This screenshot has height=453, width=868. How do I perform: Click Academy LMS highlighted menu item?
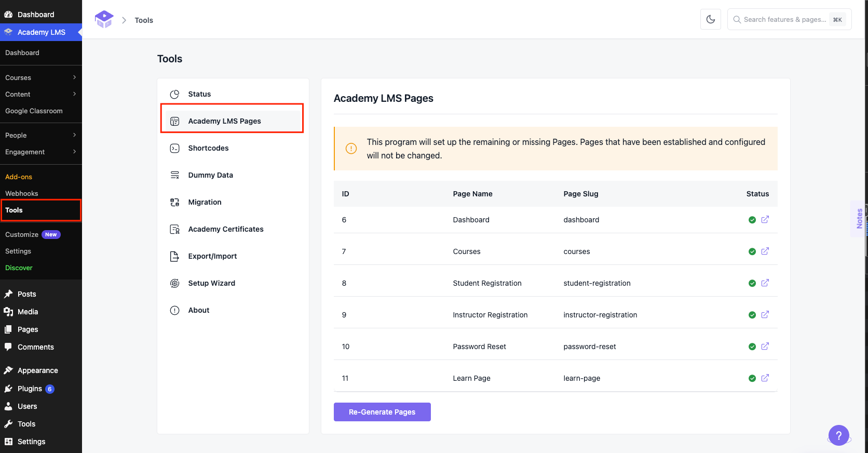pos(41,32)
